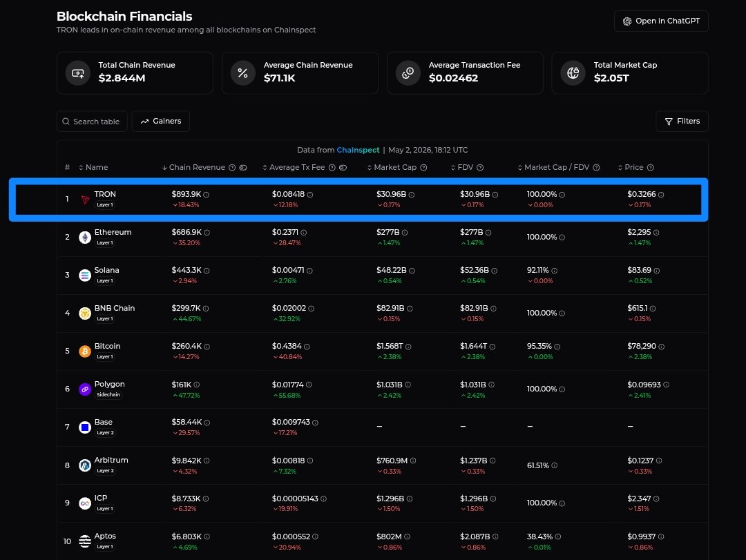Open the Market Cap / FDV help icon
This screenshot has height=560, width=746.
click(596, 168)
